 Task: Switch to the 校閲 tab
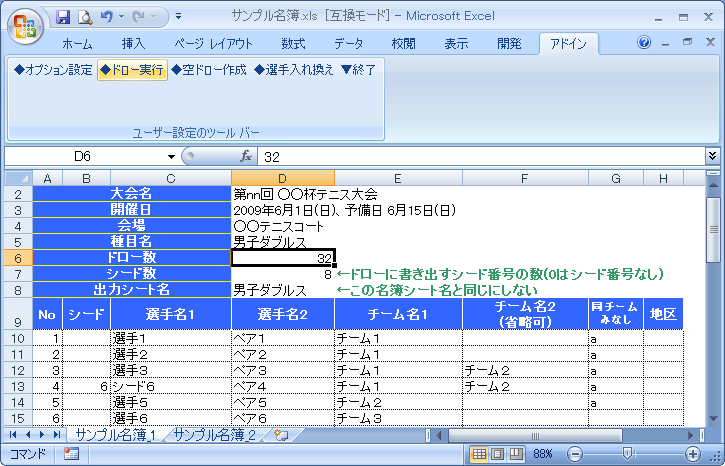coord(403,44)
